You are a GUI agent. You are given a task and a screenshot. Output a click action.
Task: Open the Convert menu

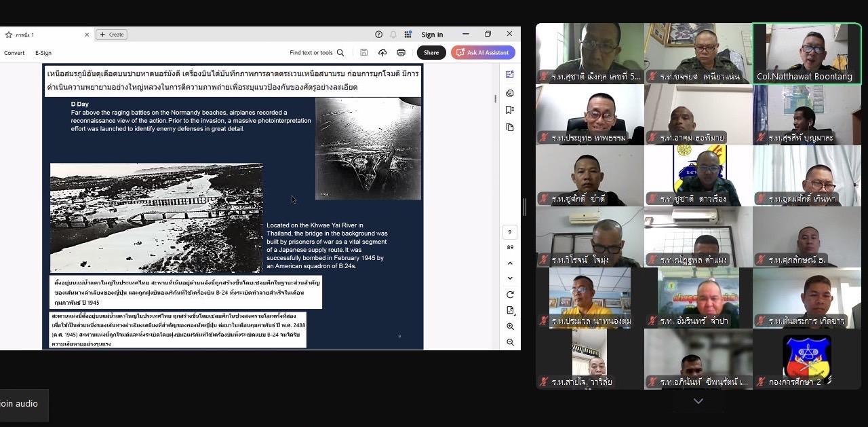tap(14, 53)
